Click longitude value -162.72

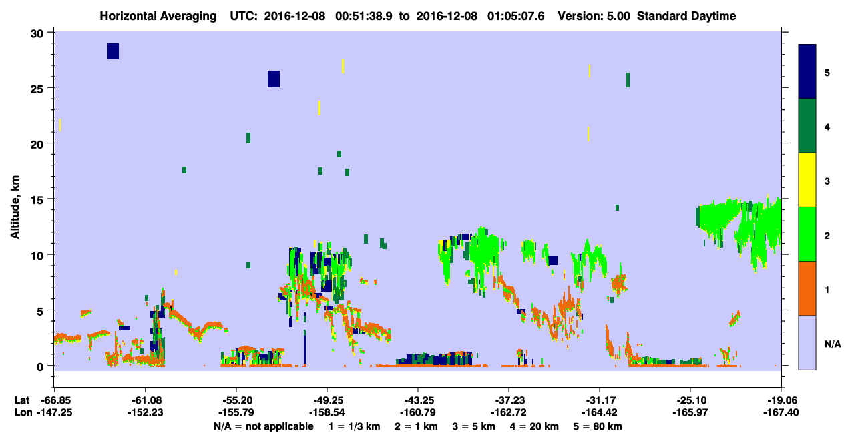pos(509,413)
